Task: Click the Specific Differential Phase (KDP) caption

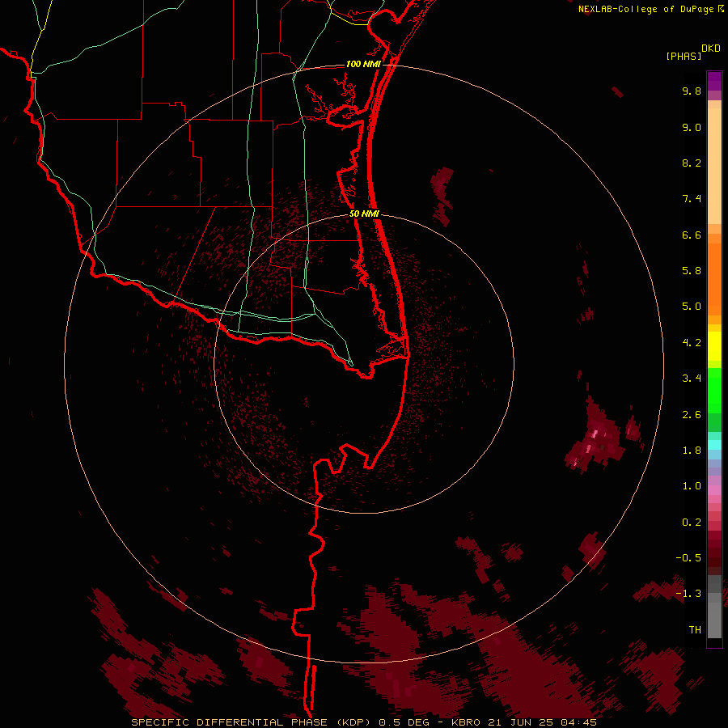Action: click(252, 722)
